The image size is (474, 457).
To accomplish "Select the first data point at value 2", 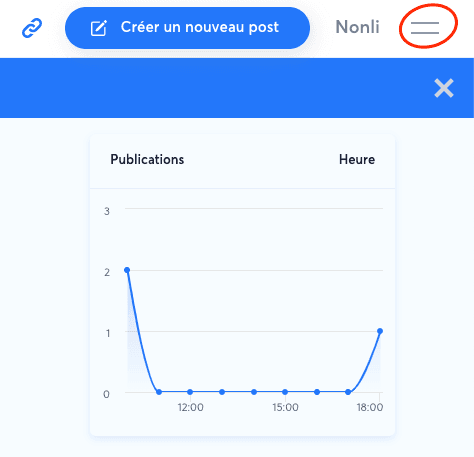I will click(127, 270).
